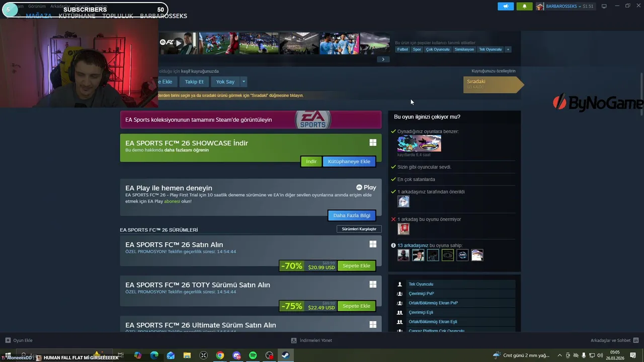Open the KÜTÜPHANE tab
644x362 pixels.
click(x=77, y=16)
